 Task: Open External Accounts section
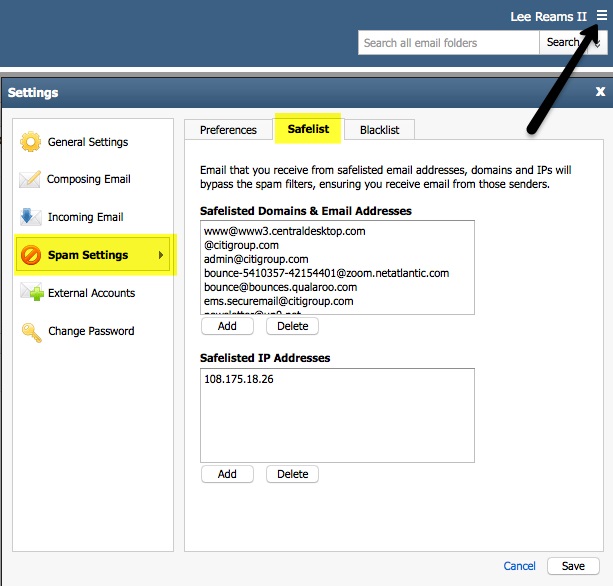(x=93, y=293)
